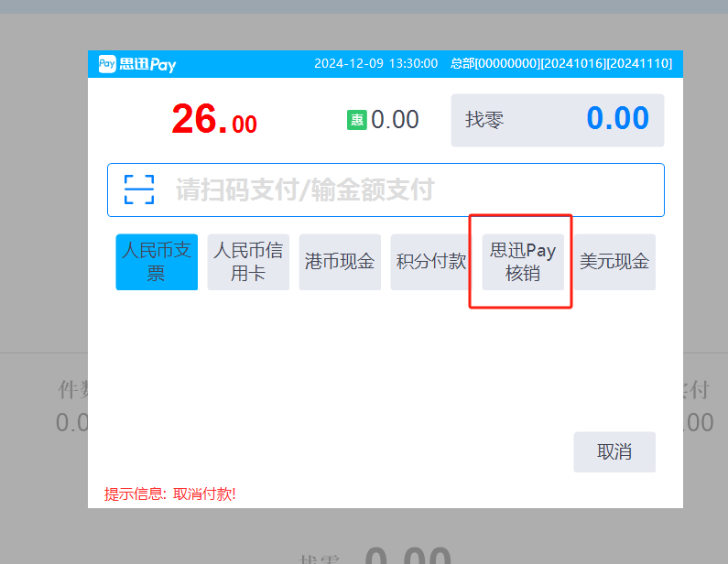Click the 提示信息: 取消付款! message
728x564 pixels.
[170, 493]
